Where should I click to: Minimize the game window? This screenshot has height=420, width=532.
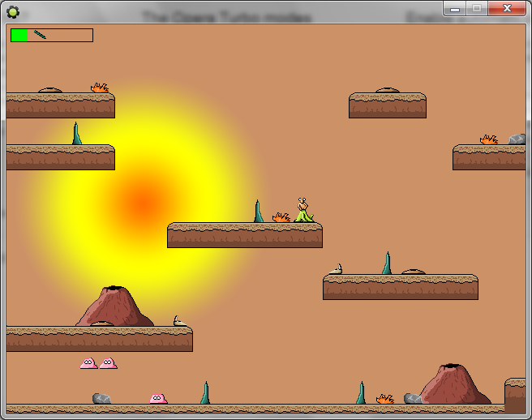456,8
